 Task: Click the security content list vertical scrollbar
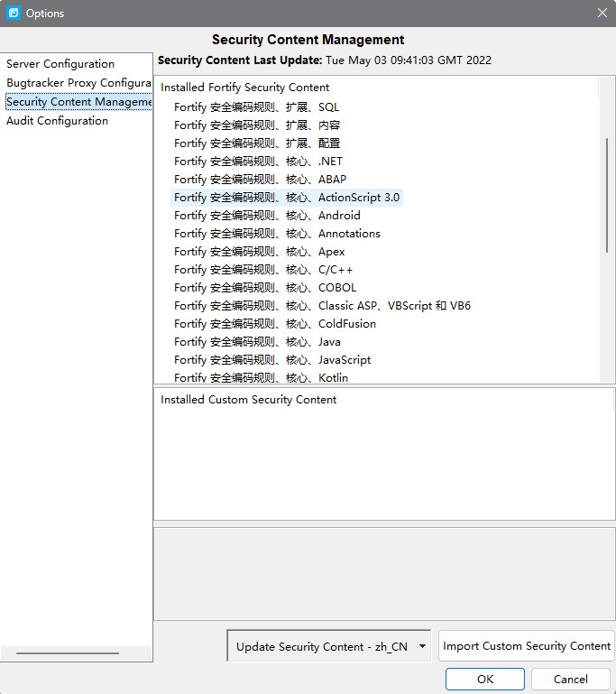[x=607, y=195]
